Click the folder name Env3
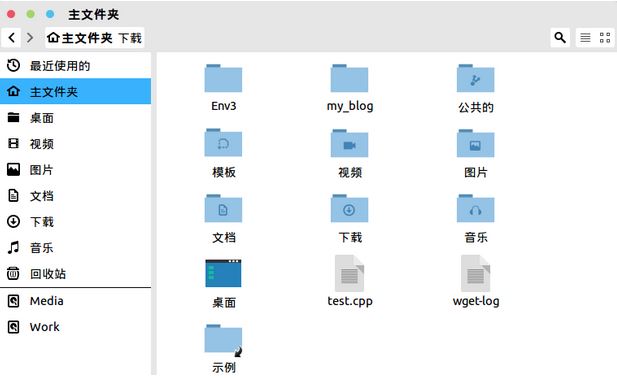Image resolution: width=617 pixels, height=380 pixels. 224,106
